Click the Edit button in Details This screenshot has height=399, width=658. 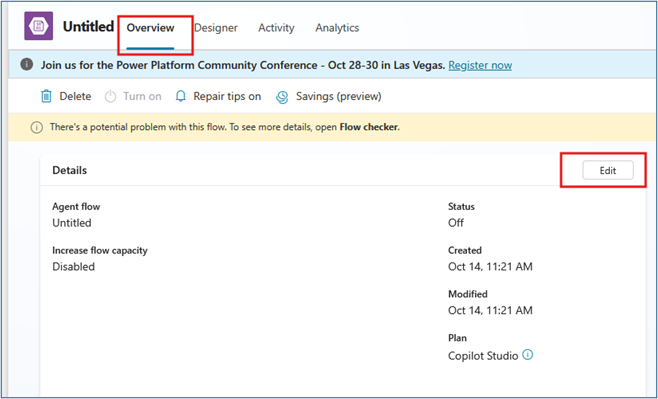tap(608, 170)
